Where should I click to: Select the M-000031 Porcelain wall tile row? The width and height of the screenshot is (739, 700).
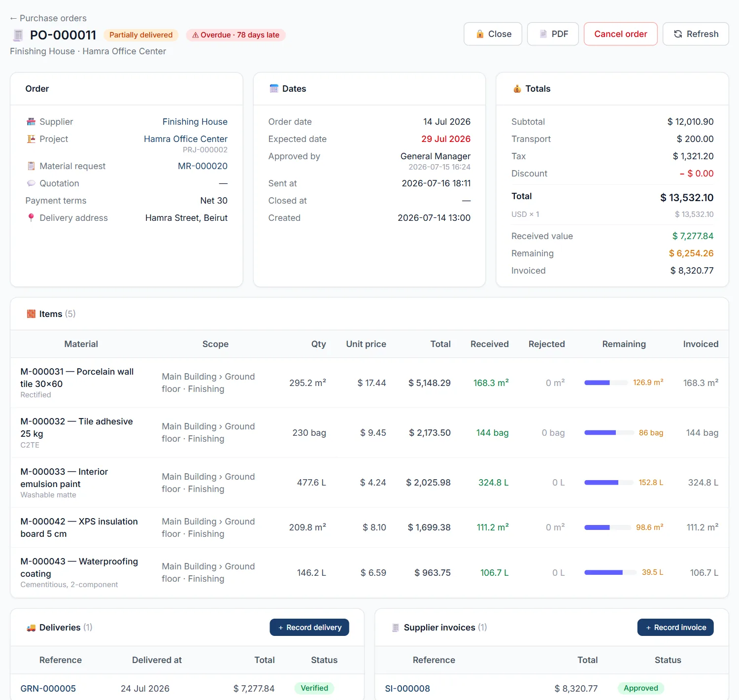click(369, 383)
